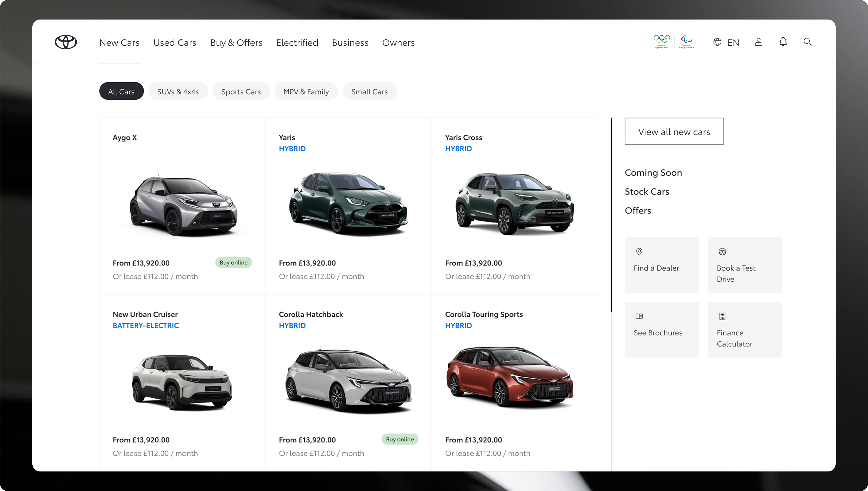Select the SUVs & 4x4s filter
868x491 pixels.
tap(178, 92)
